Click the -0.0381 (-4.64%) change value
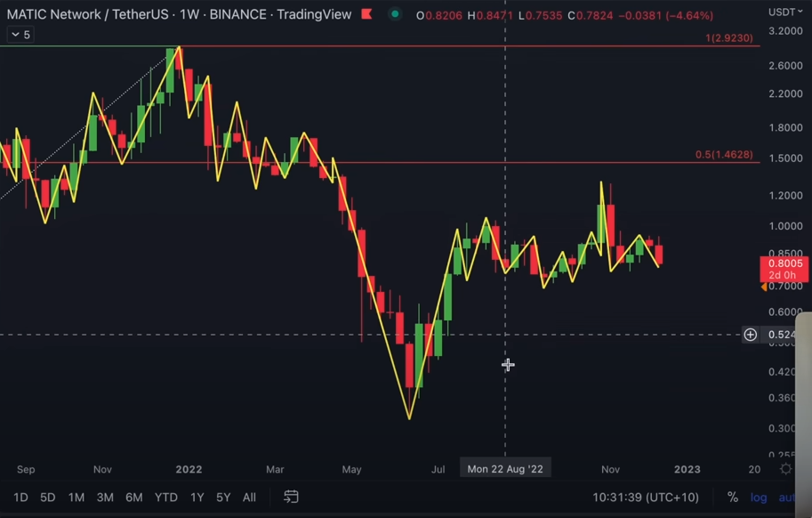 point(666,15)
